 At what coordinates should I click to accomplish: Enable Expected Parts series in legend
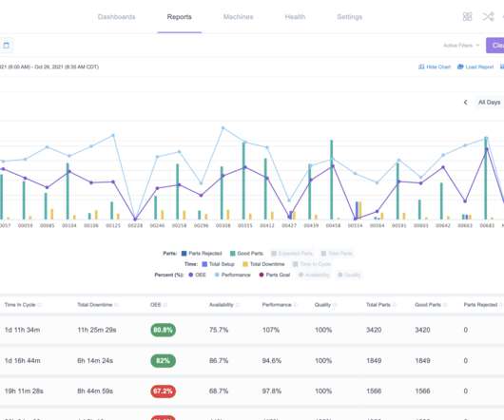click(x=292, y=254)
